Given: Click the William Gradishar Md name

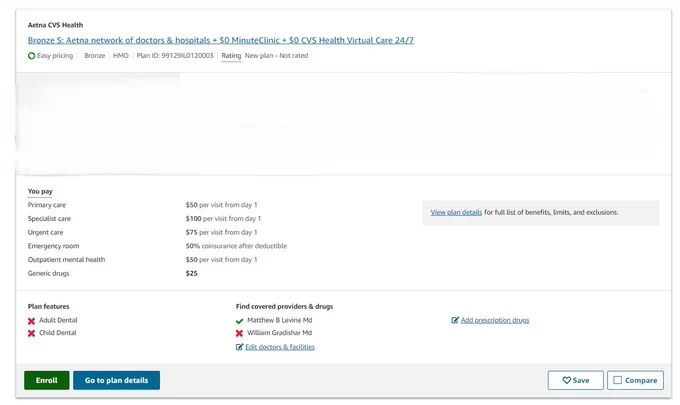Looking at the screenshot, I should [280, 333].
